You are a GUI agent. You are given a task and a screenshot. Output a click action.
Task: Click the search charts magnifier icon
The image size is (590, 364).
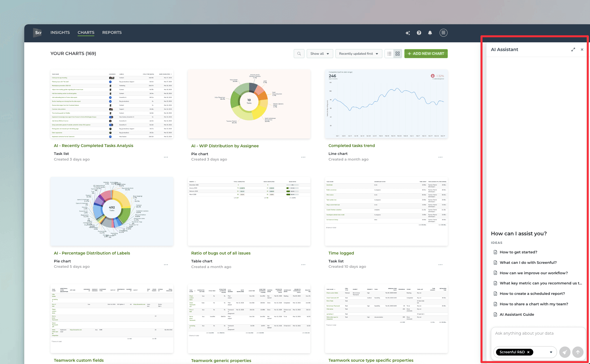299,54
